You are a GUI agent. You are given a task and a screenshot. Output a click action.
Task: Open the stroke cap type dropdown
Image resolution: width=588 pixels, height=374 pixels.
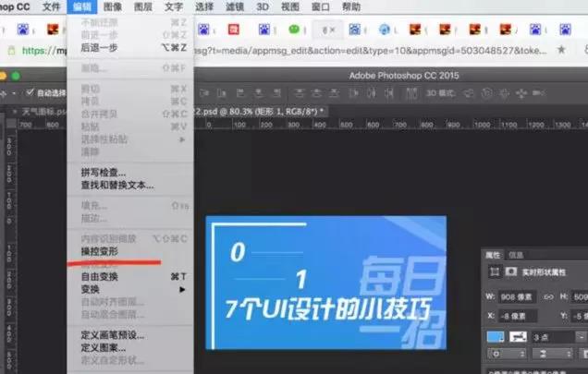[x=553, y=354]
